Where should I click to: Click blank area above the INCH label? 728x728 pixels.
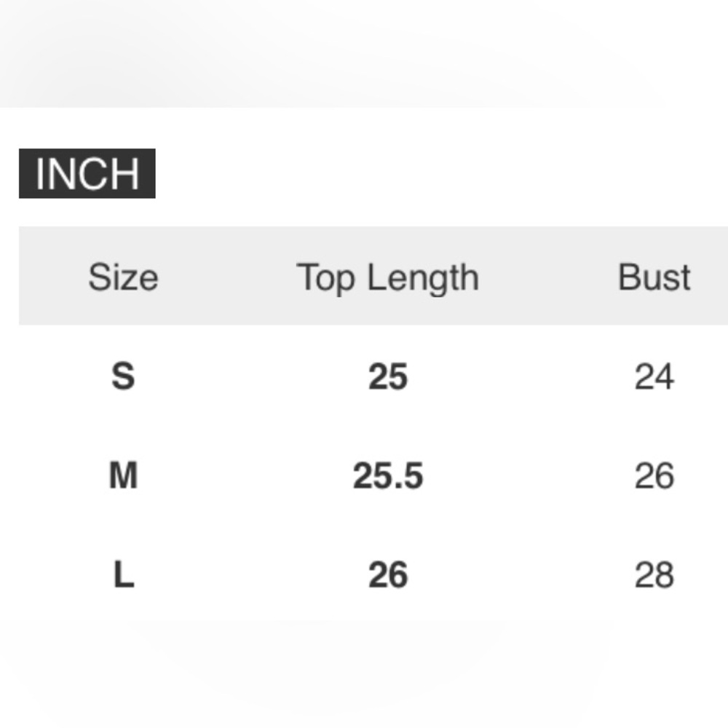87,127
